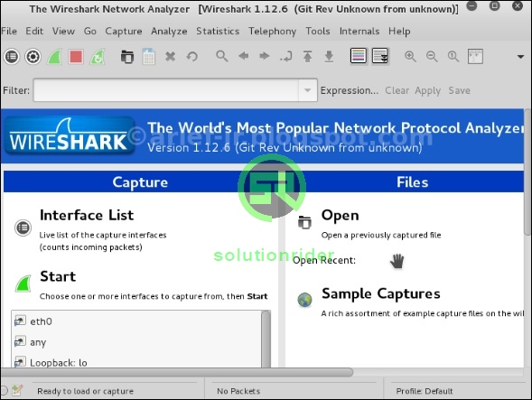Click the Sample Captures link
The image size is (532, 400).
coord(380,293)
